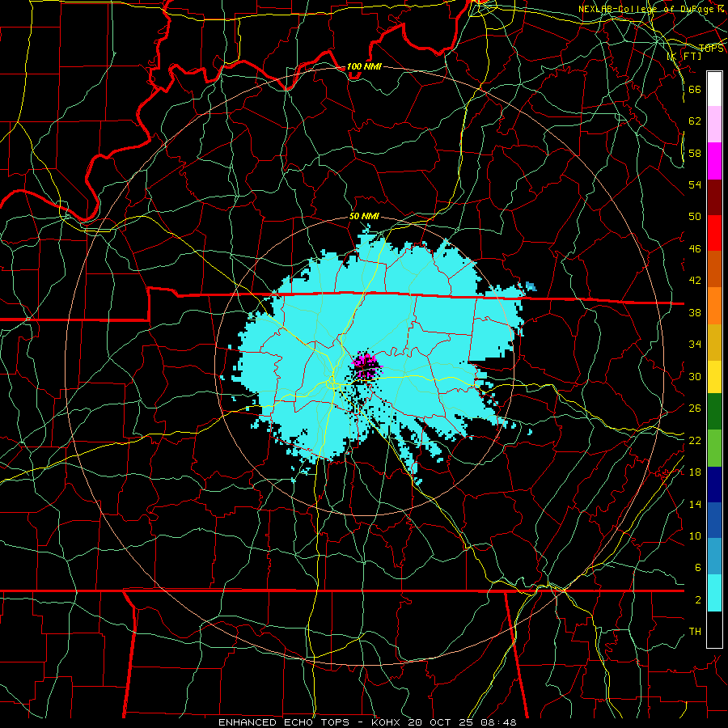Click the bright red 50 kft legend swatch

[x=714, y=233]
